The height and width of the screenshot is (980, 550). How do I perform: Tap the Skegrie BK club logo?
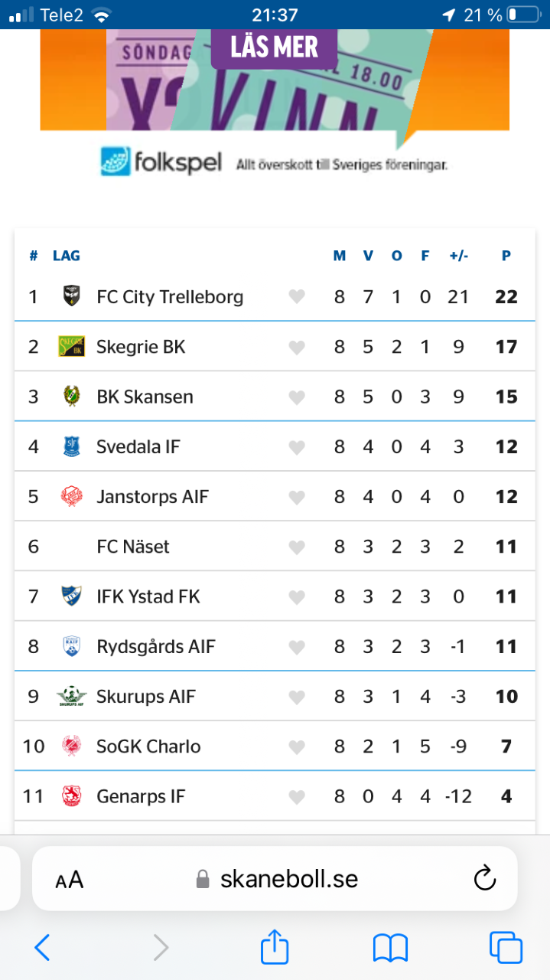(x=71, y=347)
